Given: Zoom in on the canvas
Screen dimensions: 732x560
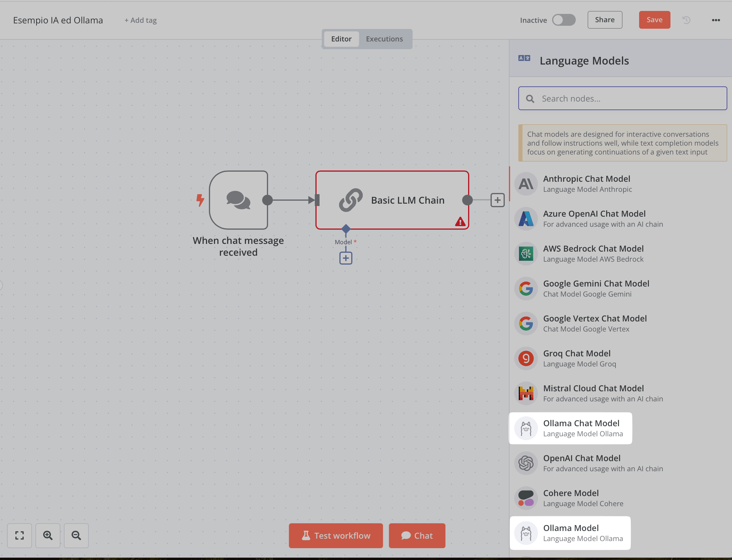Looking at the screenshot, I should [48, 536].
